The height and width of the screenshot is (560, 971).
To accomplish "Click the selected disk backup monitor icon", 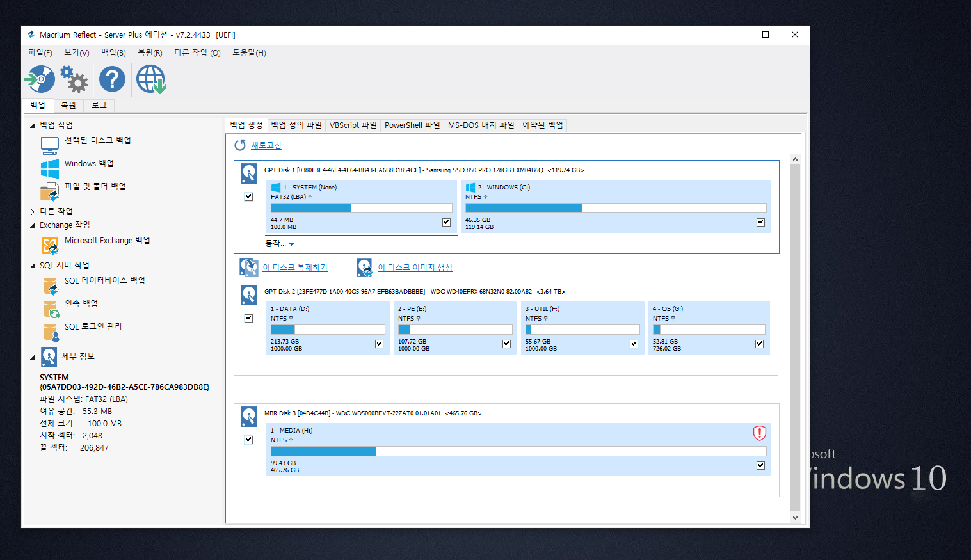I will click(50, 146).
